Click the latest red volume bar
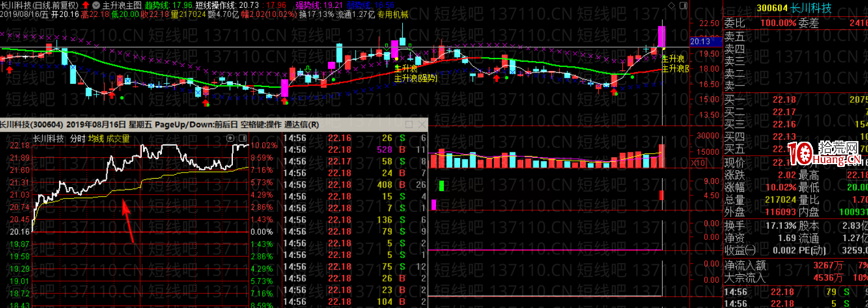This screenshot has width=868, height=308. point(662,156)
